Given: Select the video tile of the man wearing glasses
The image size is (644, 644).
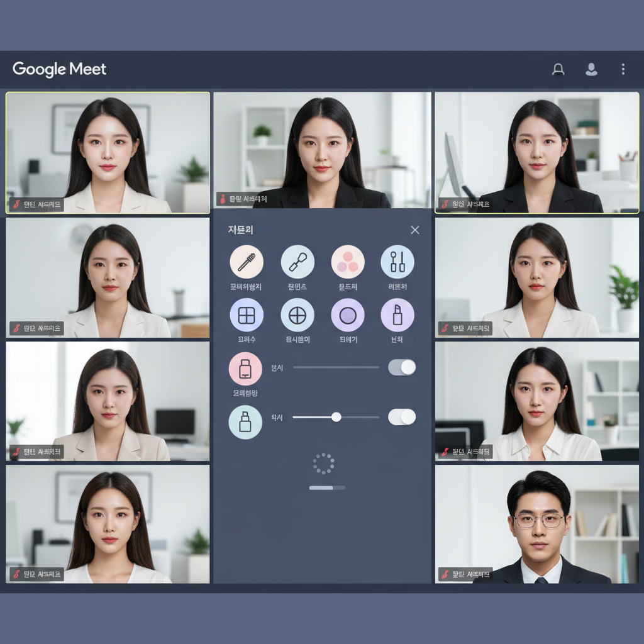Looking at the screenshot, I should point(537,523).
